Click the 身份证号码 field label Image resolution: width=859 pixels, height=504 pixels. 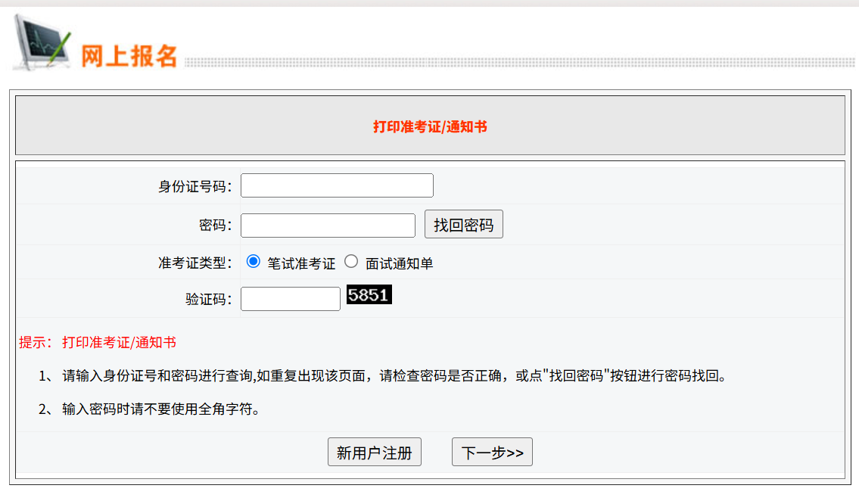click(x=195, y=187)
